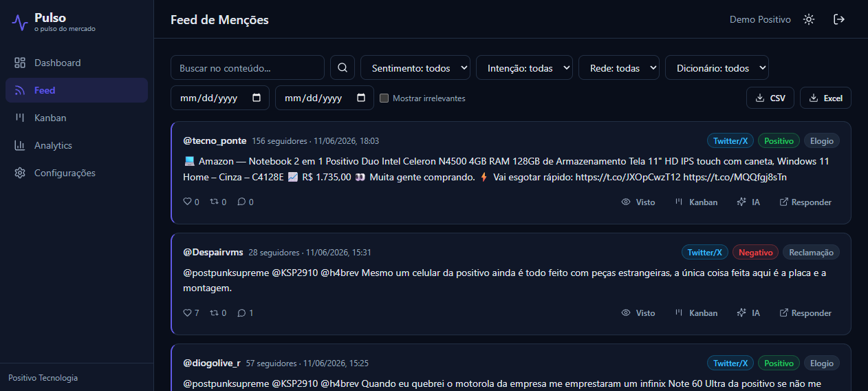
Task: Click Responder on @Despairvms post
Action: click(x=805, y=313)
